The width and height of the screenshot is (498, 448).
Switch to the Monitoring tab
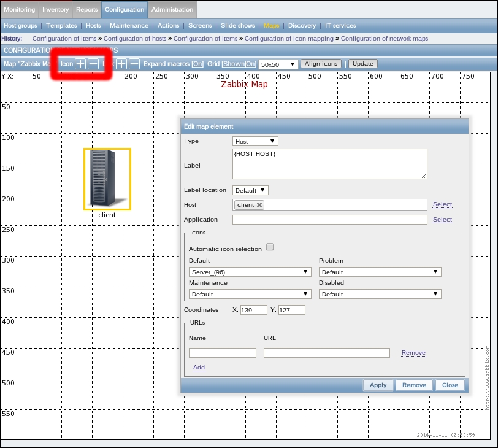click(x=20, y=10)
